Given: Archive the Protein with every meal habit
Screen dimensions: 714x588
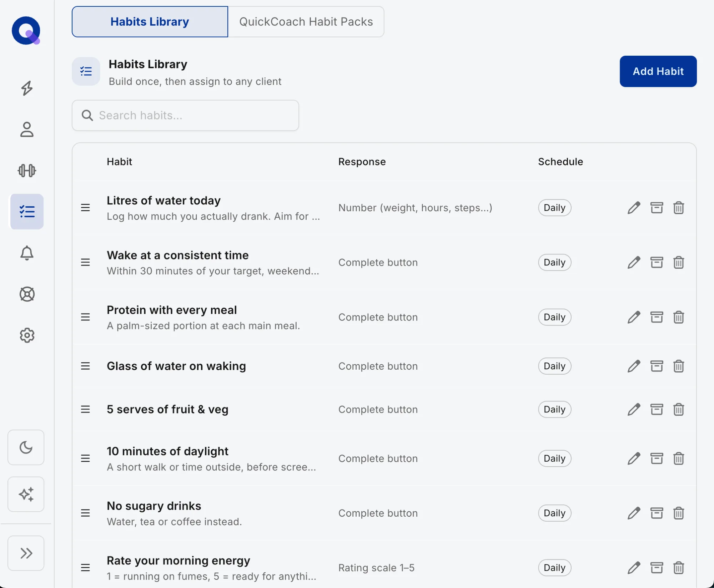Looking at the screenshot, I should pos(656,317).
